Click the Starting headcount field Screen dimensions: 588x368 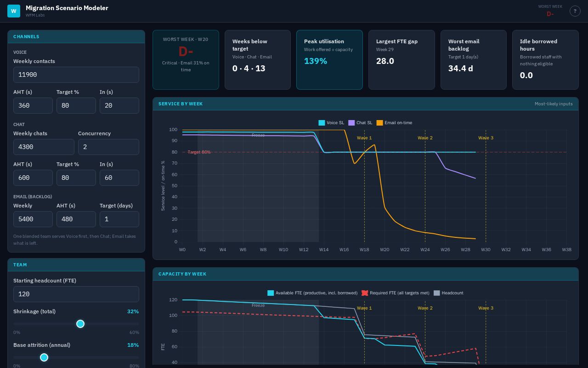coord(76,294)
